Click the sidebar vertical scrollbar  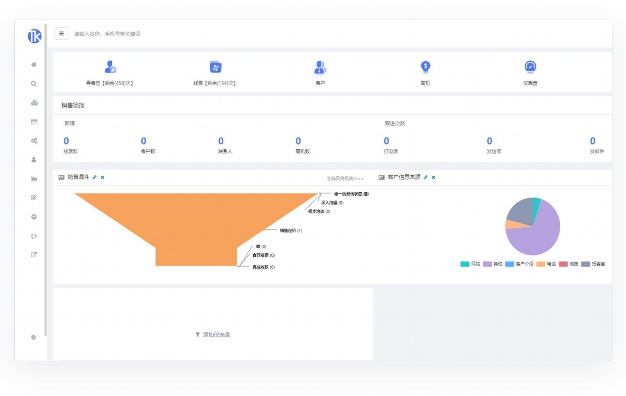pos(46,180)
